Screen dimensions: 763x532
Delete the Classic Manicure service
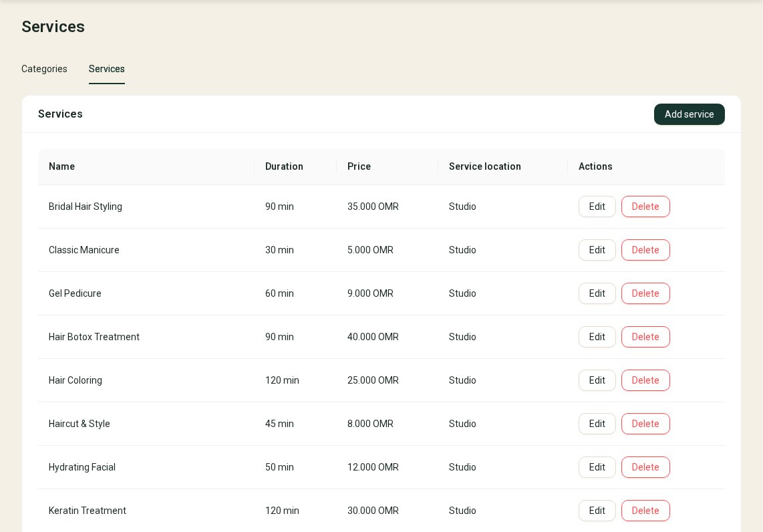(x=645, y=250)
